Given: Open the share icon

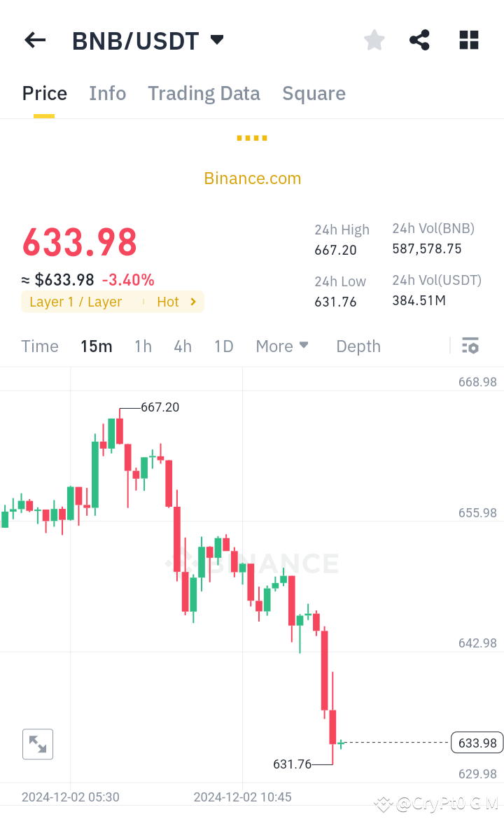Looking at the screenshot, I should (419, 40).
